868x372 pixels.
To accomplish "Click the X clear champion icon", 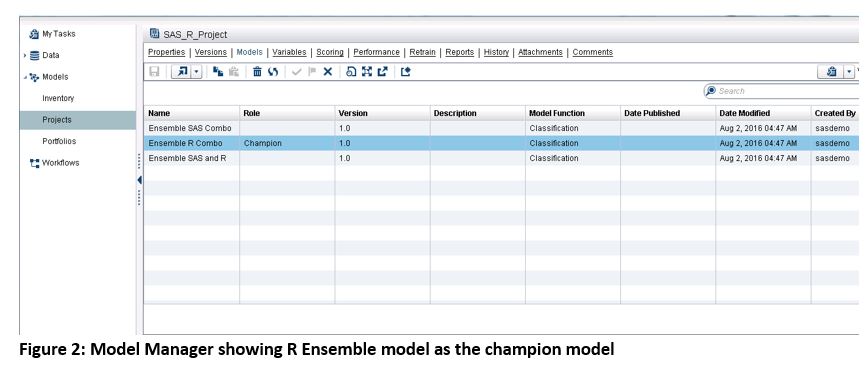I will click(328, 71).
